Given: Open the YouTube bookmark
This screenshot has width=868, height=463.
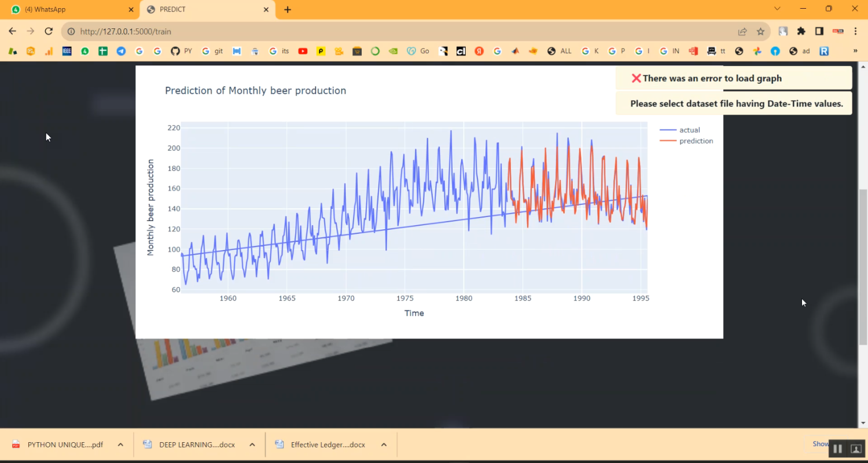Looking at the screenshot, I should tap(303, 51).
